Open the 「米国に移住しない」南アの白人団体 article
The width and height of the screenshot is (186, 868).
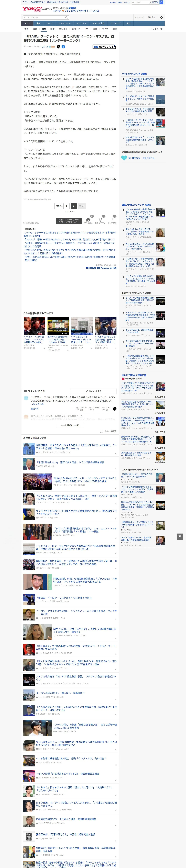pos(70,462)
